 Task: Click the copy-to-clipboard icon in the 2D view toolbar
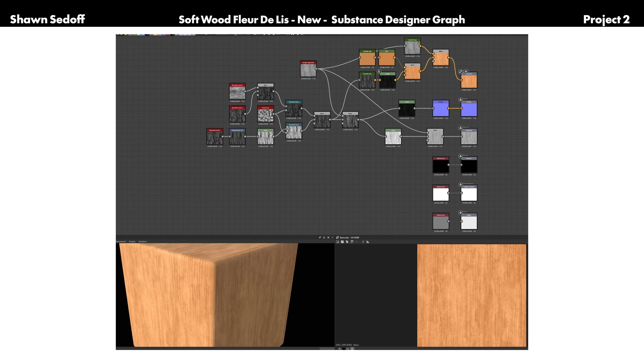347,242
